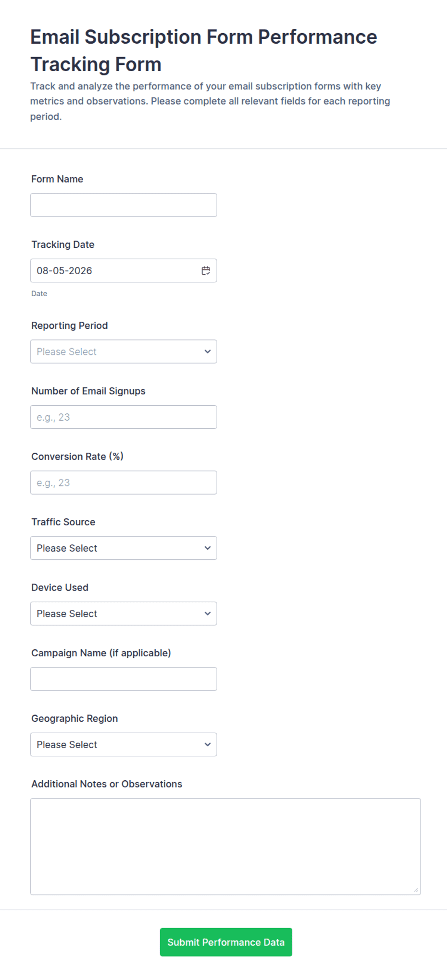447x980 pixels.
Task: Click the Conversion Rate (%) label
Action: coord(77,457)
